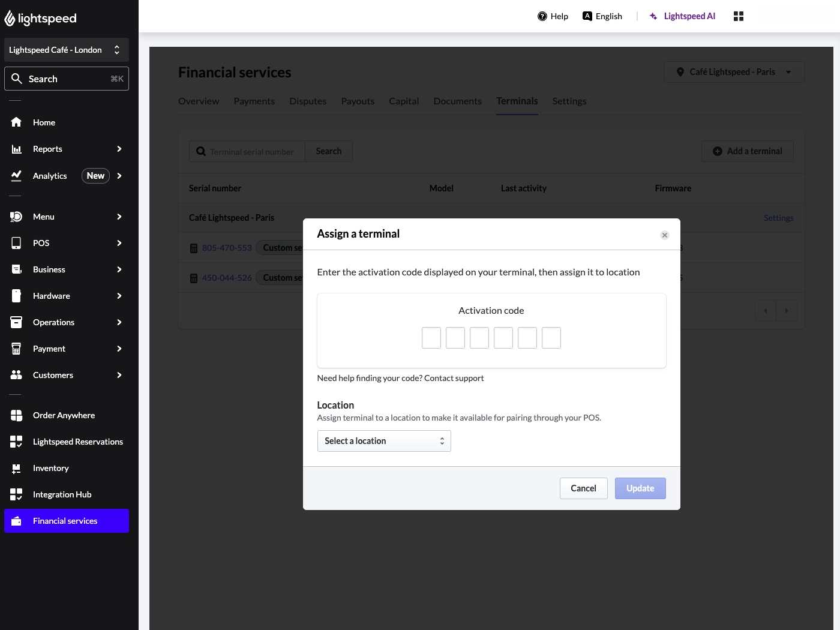Image resolution: width=840 pixels, height=630 pixels.
Task: Switch to the Disputes tab
Action: [x=308, y=101]
